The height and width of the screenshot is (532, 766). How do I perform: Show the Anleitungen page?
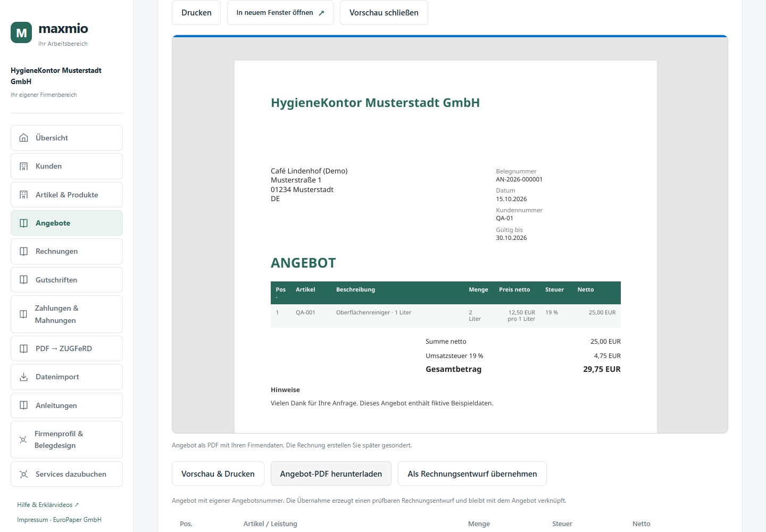[x=66, y=405]
